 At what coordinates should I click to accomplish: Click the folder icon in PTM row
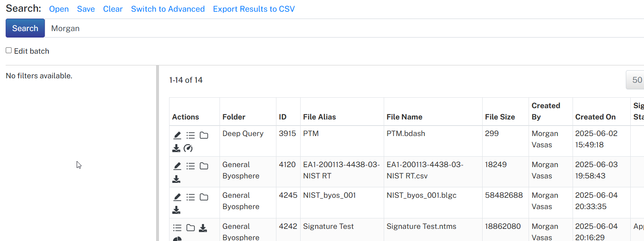[x=204, y=135]
